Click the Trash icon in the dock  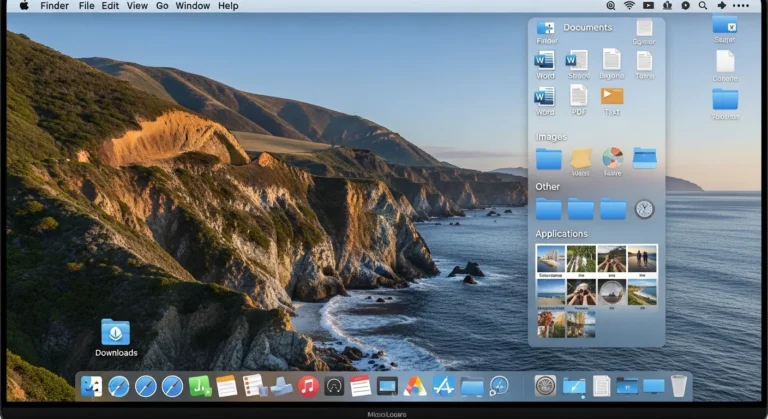679,385
